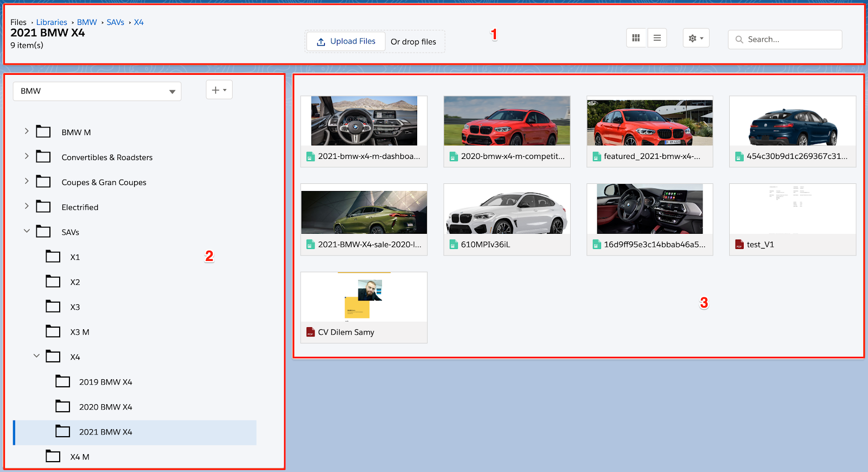Open the X4 breadcrumb link
The width and height of the screenshot is (868, 472).
(x=139, y=22)
